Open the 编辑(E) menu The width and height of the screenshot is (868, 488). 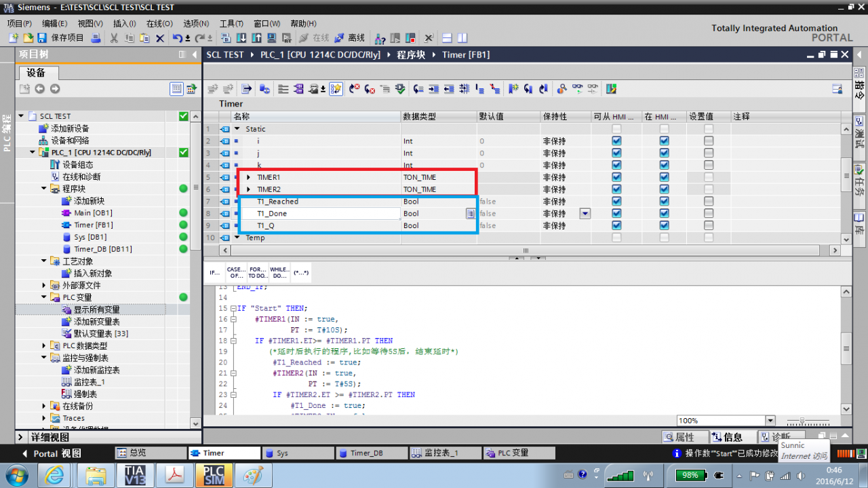[55, 23]
